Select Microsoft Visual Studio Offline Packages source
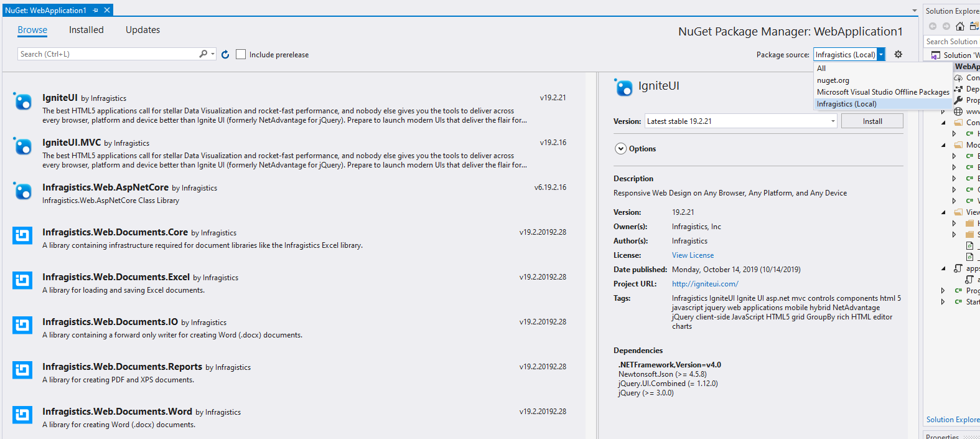980x439 pixels. pyautogui.click(x=882, y=92)
